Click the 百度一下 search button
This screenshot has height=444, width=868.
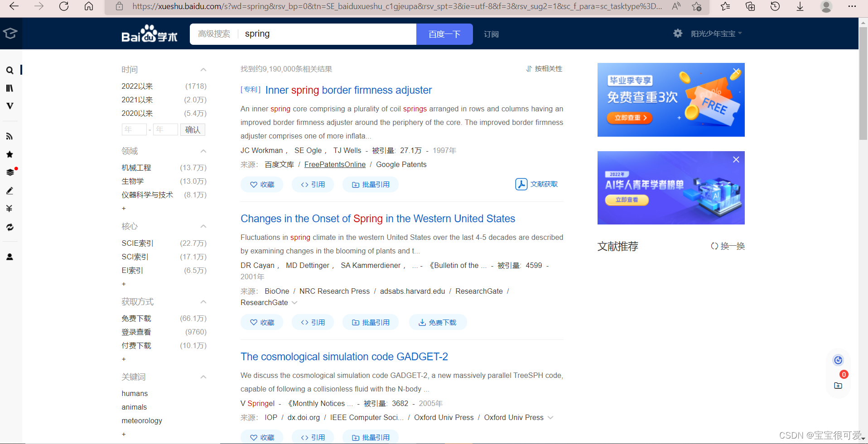coord(444,34)
